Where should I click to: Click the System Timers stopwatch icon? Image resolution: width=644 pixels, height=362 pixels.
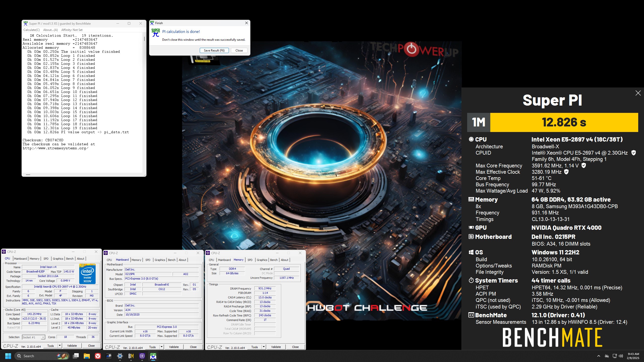tap(471, 280)
